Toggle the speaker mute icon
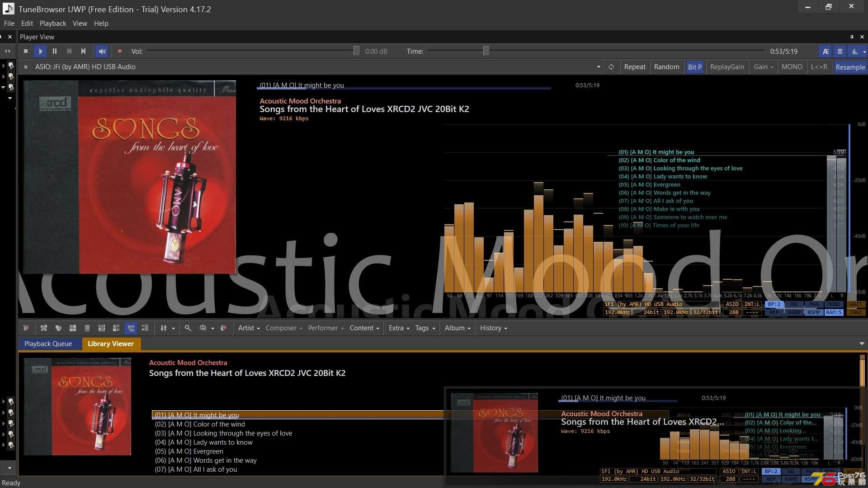This screenshot has height=488, width=868. 102,52
